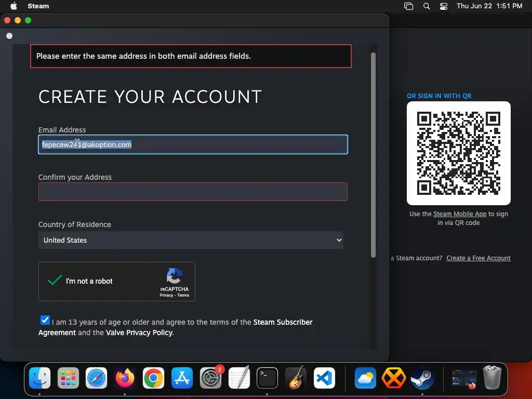Screen dimensions: 532x399
Task: Open Terminal from the dock
Action: pyautogui.click(x=268, y=378)
